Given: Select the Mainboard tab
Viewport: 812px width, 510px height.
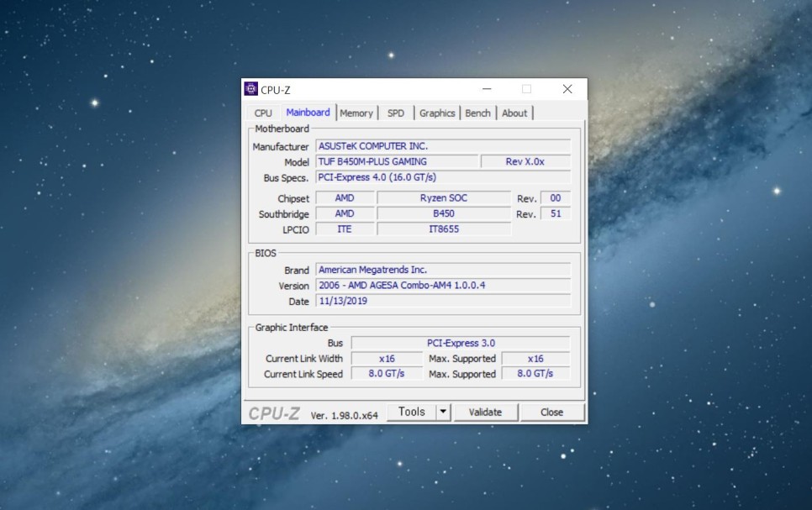Looking at the screenshot, I should coord(308,113).
